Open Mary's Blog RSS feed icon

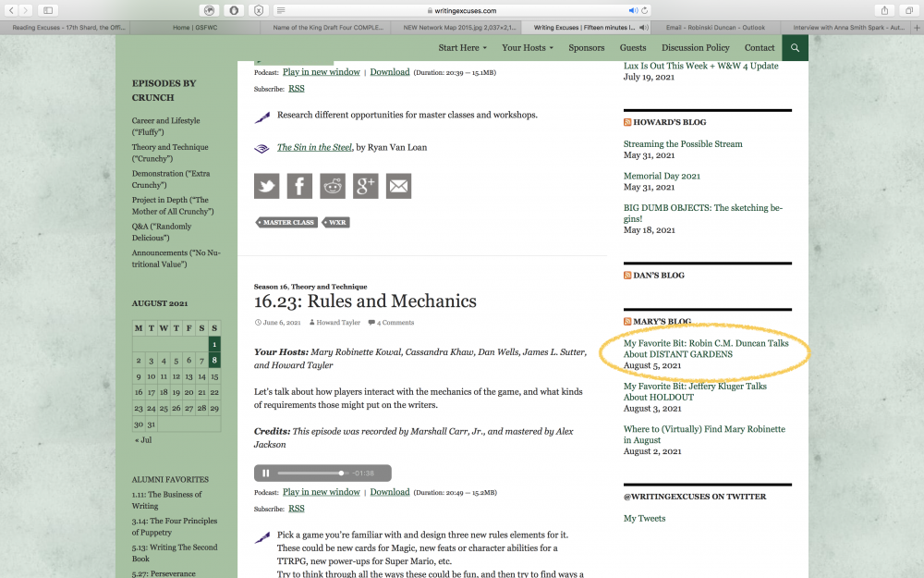point(627,322)
